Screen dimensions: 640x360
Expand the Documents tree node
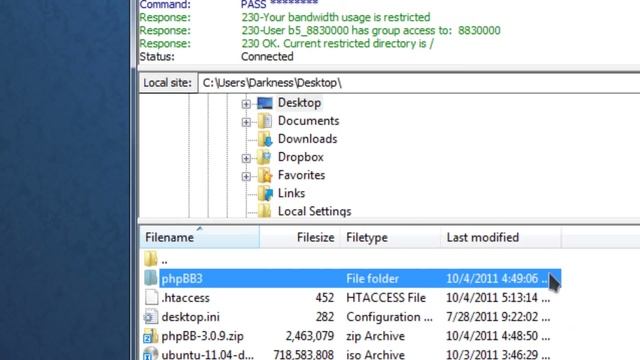pyautogui.click(x=246, y=122)
